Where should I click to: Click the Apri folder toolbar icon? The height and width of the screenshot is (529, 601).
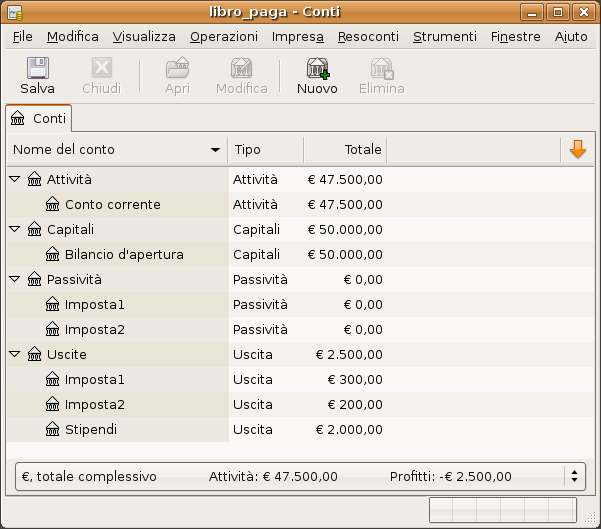tap(177, 69)
